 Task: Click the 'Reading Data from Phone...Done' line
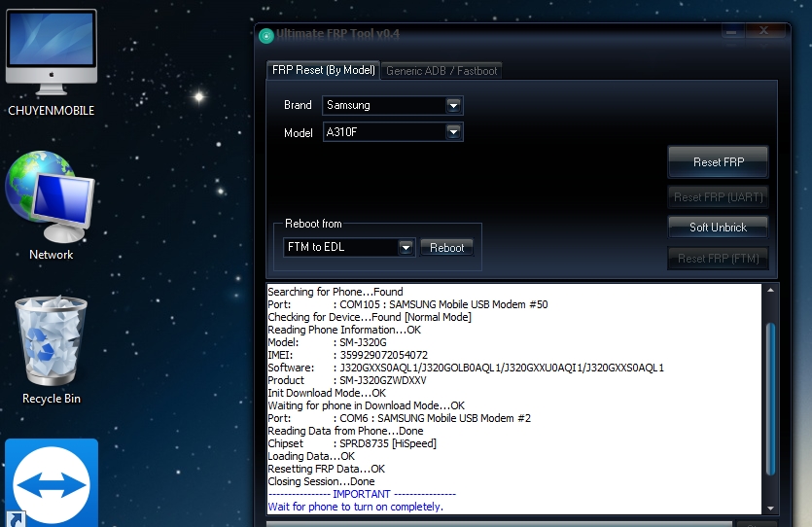[x=345, y=431]
